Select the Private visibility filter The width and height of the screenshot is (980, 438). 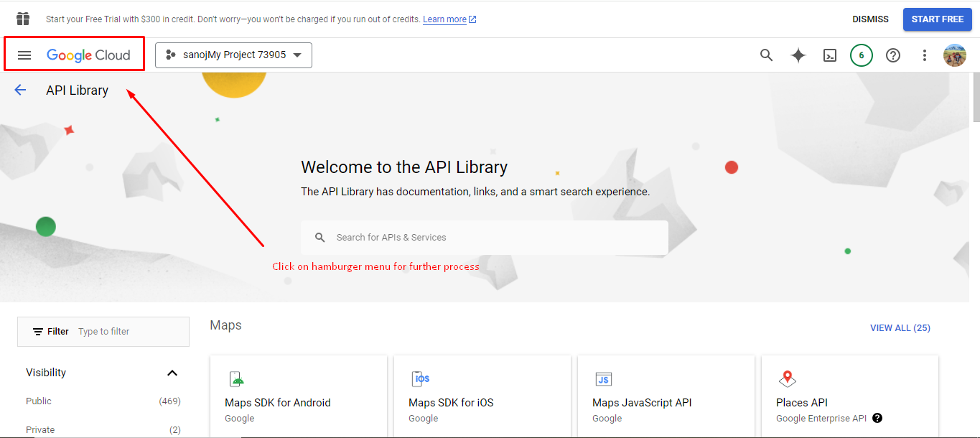tap(40, 429)
